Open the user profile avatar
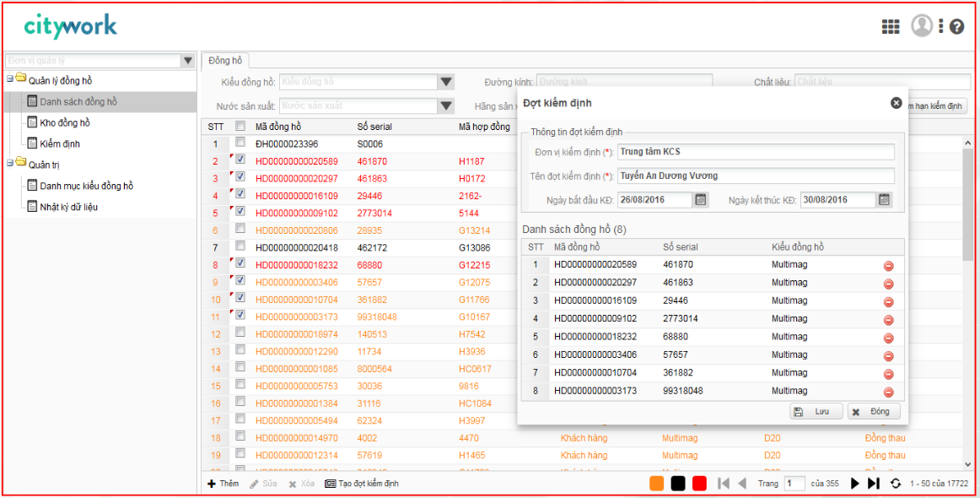Viewport: 980px width, 498px height. 922,25
